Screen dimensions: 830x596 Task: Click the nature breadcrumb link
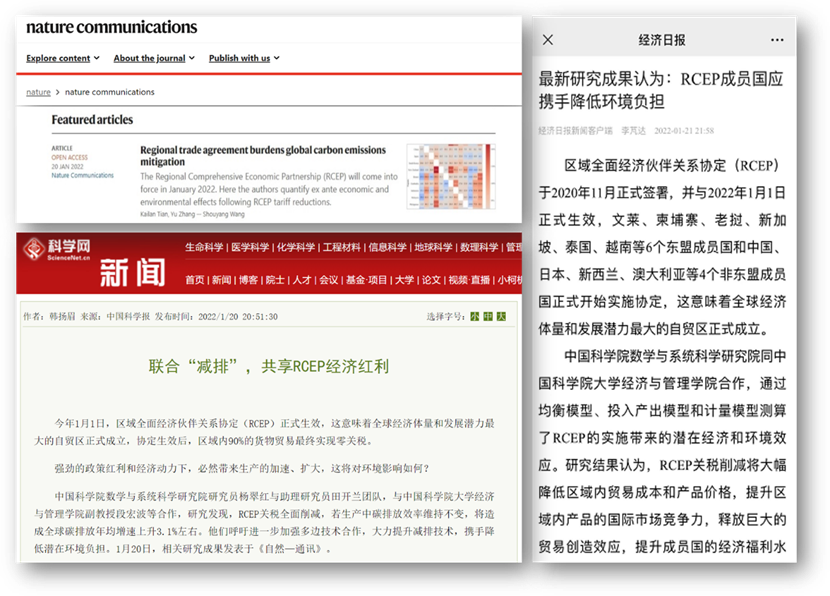click(38, 92)
